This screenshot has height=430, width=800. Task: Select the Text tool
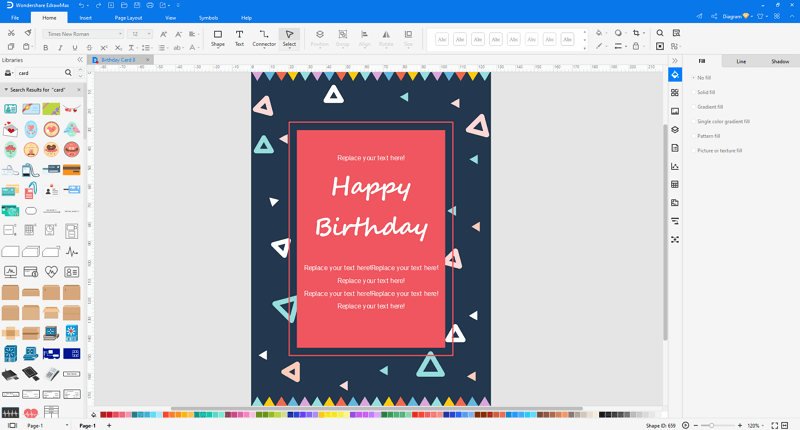point(239,38)
